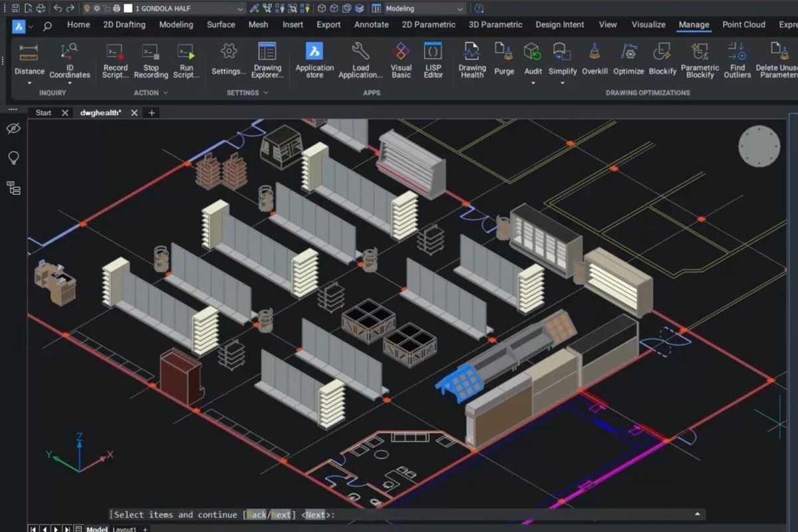Close the dwghealth drawing tab
Viewport: 798px width, 532px height.
pos(134,113)
